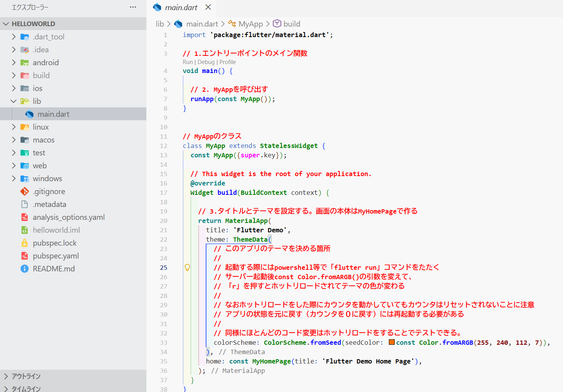
Task: Click the Dart icon beside main.dart in tree
Action: 29,114
